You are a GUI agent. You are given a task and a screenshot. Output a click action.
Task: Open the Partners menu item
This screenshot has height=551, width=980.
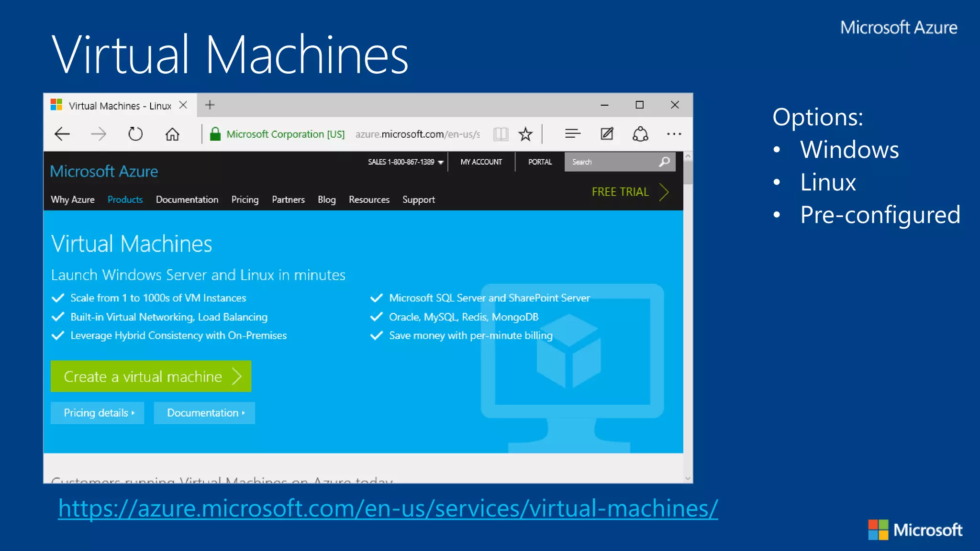[x=288, y=199]
